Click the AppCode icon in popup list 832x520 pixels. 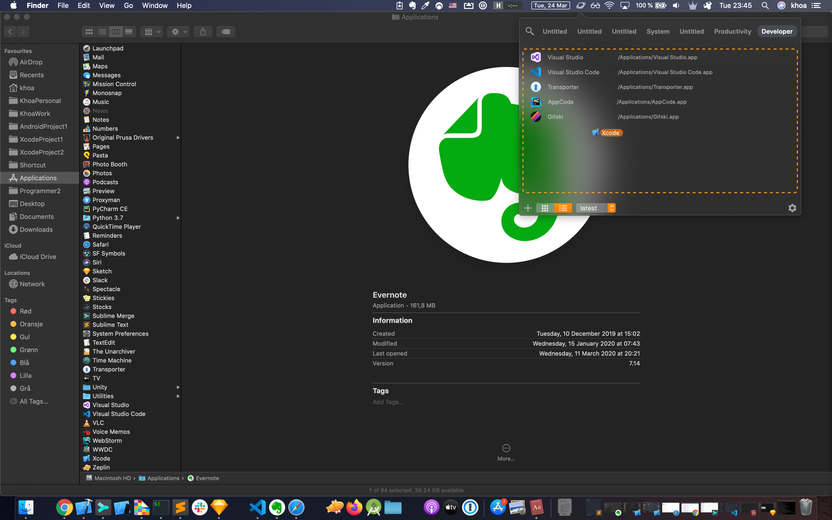(x=536, y=102)
